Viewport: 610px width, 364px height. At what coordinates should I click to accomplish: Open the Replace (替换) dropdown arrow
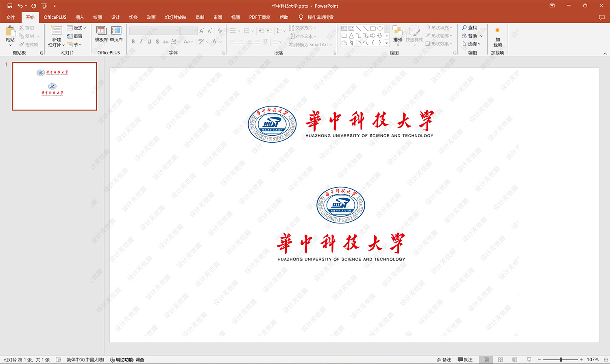coord(481,36)
